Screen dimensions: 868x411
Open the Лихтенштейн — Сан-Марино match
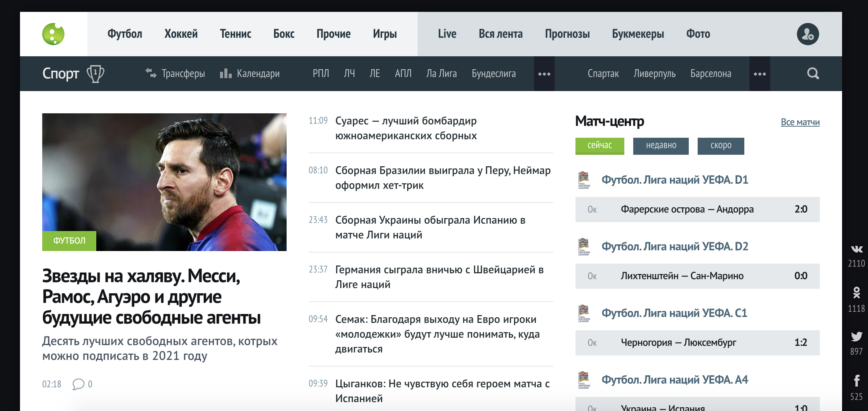point(698,276)
